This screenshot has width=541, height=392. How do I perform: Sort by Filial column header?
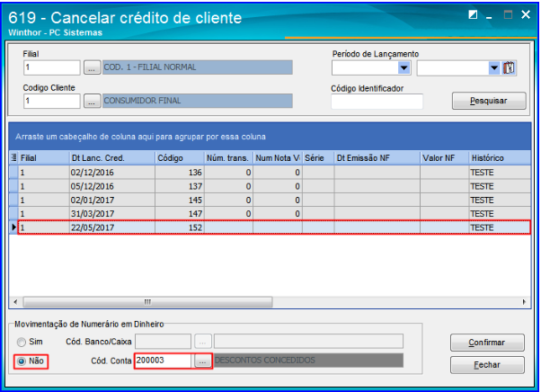(44, 158)
